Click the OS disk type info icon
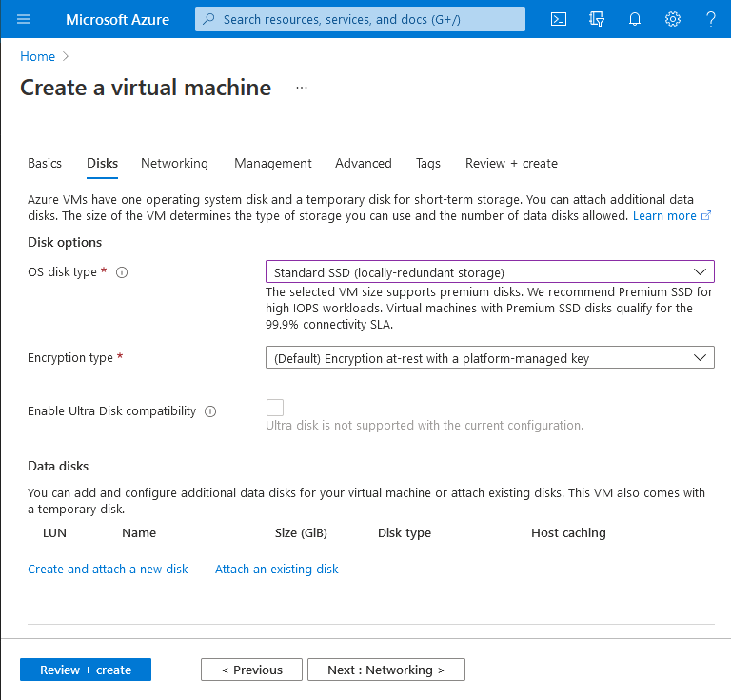The height and width of the screenshot is (700, 731). click(122, 272)
